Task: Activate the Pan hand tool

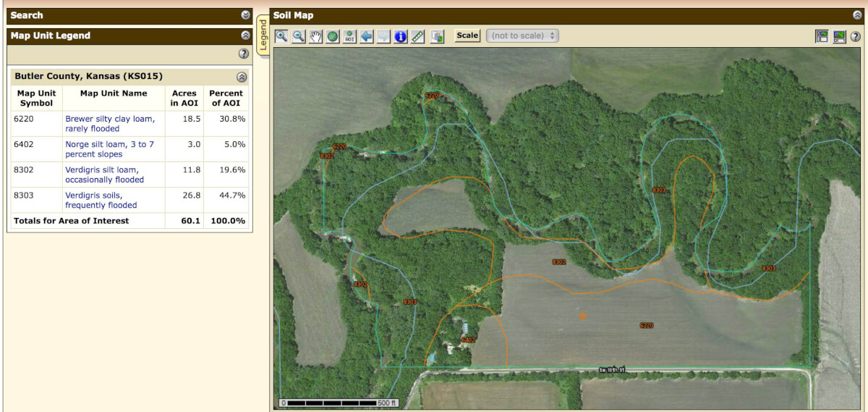Action: click(315, 36)
